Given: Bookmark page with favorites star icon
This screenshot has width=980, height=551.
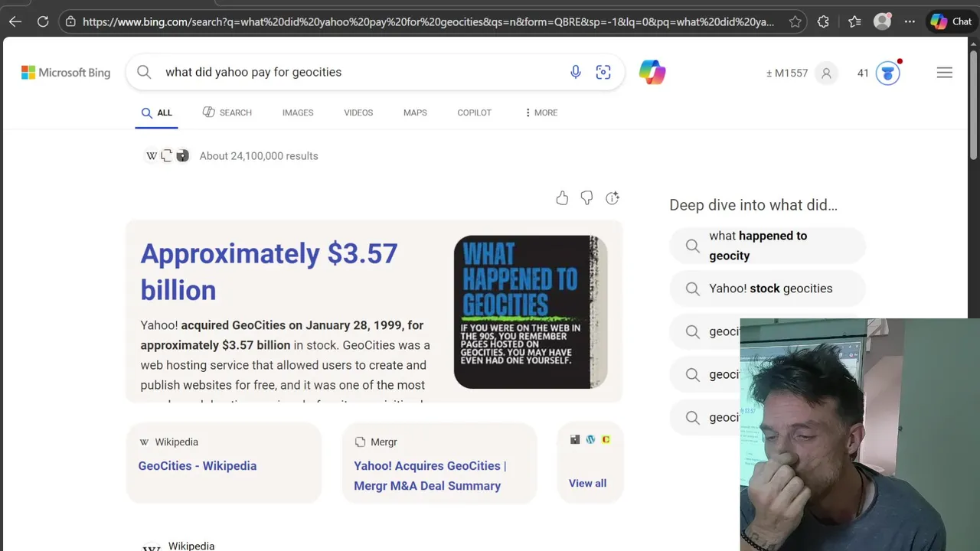Looking at the screenshot, I should pos(795,21).
